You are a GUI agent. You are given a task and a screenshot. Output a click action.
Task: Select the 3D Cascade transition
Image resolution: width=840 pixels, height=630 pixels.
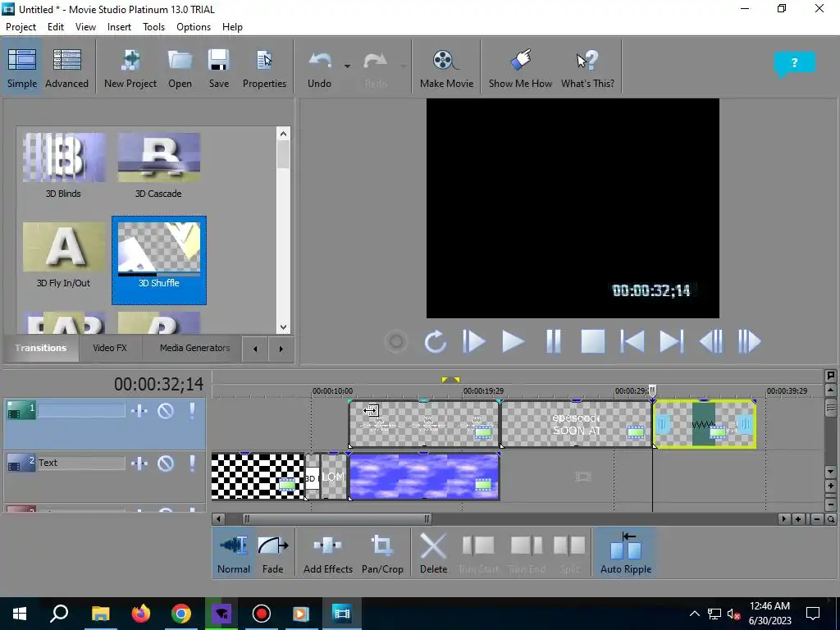coord(158,165)
